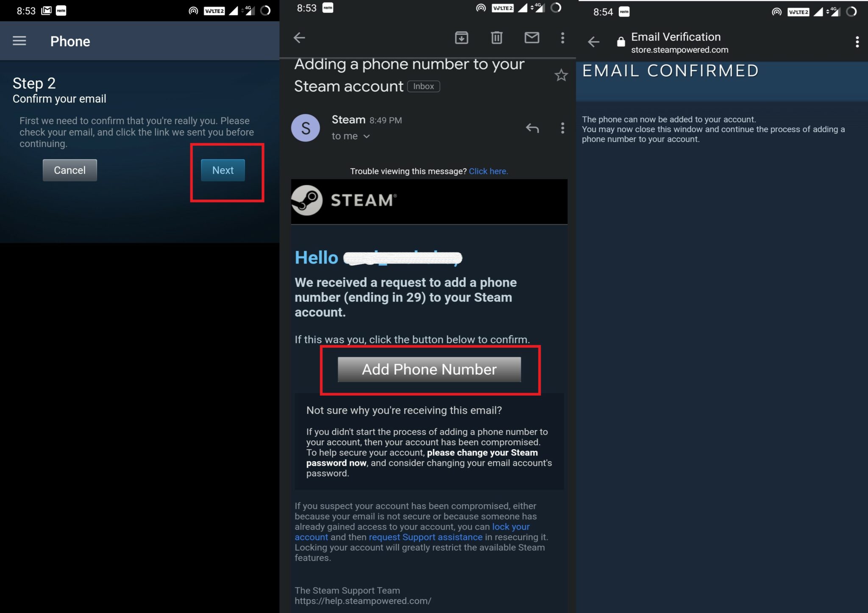Click the download/archive icon in email toolbar
Image resolution: width=868 pixels, height=613 pixels.
click(461, 37)
